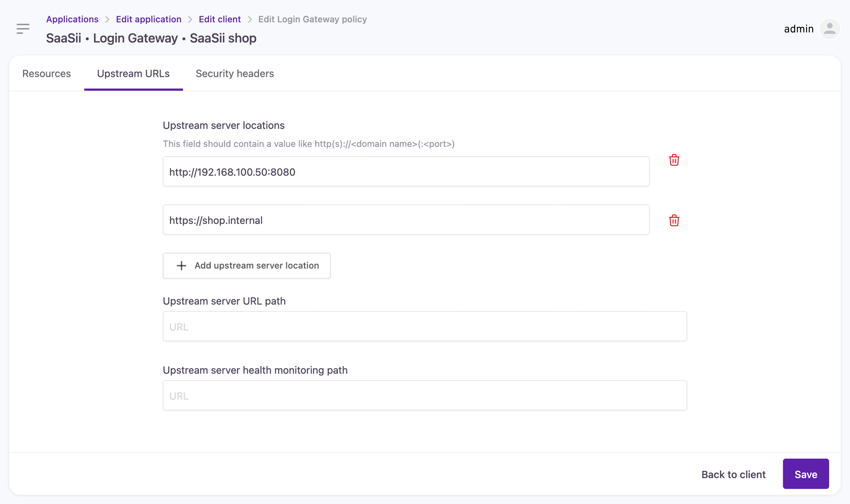Switch to the Resources tab

pos(46,73)
